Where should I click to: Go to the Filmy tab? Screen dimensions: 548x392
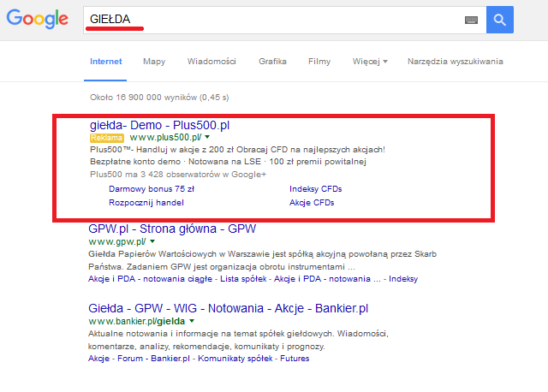click(x=319, y=62)
